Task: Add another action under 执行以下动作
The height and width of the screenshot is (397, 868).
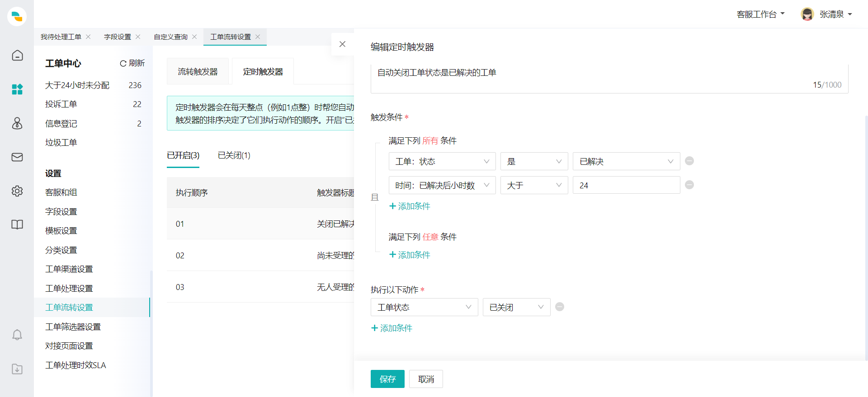Action: click(392, 328)
